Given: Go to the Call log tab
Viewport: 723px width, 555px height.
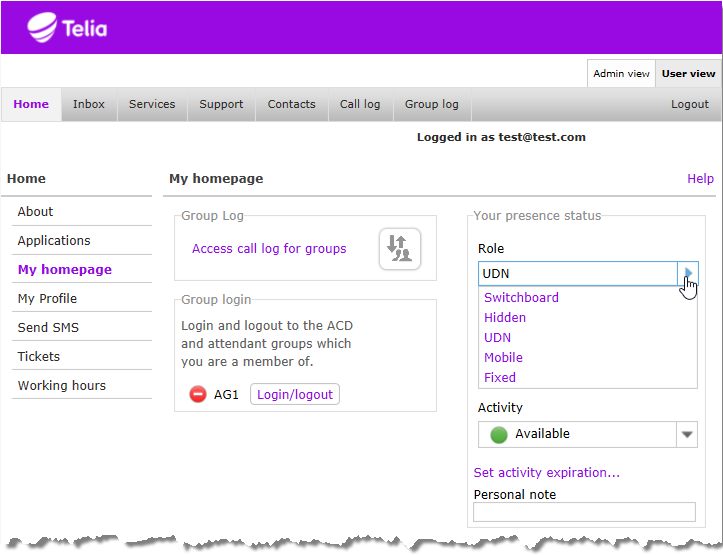Looking at the screenshot, I should pyautogui.click(x=360, y=104).
